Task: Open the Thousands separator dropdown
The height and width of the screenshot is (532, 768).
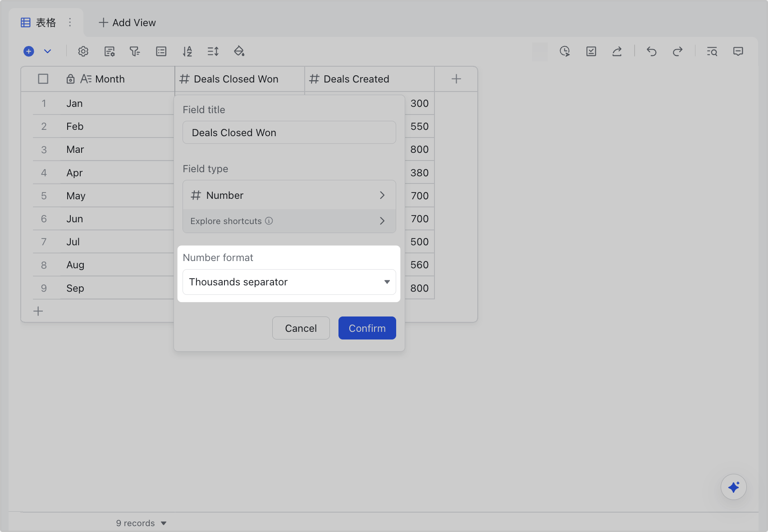Action: tap(289, 282)
